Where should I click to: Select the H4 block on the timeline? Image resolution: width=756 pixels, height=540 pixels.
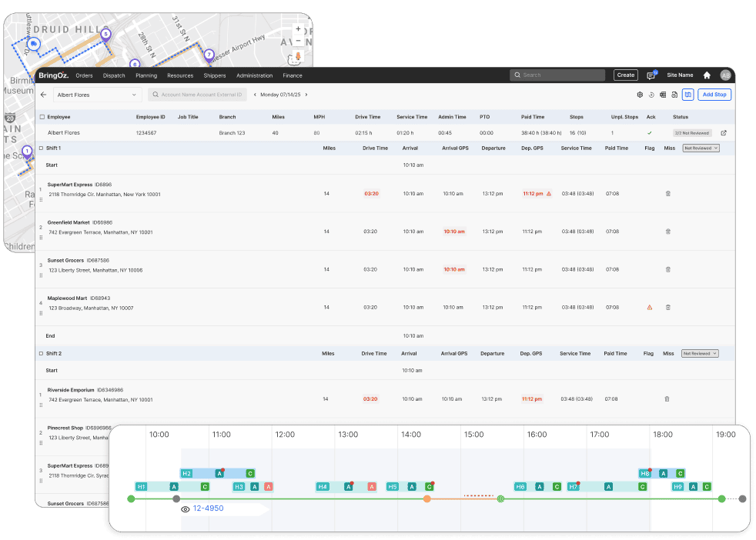(x=323, y=487)
